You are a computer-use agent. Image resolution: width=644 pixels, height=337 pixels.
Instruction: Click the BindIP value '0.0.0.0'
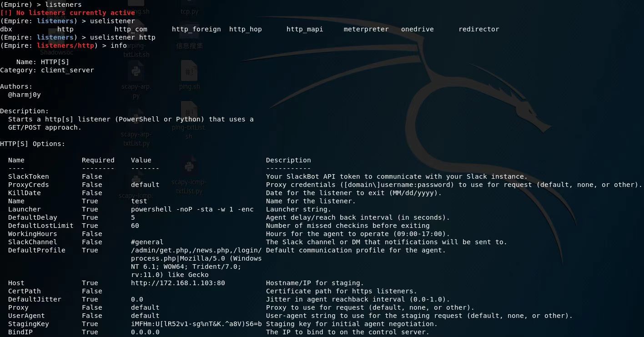[145, 332]
